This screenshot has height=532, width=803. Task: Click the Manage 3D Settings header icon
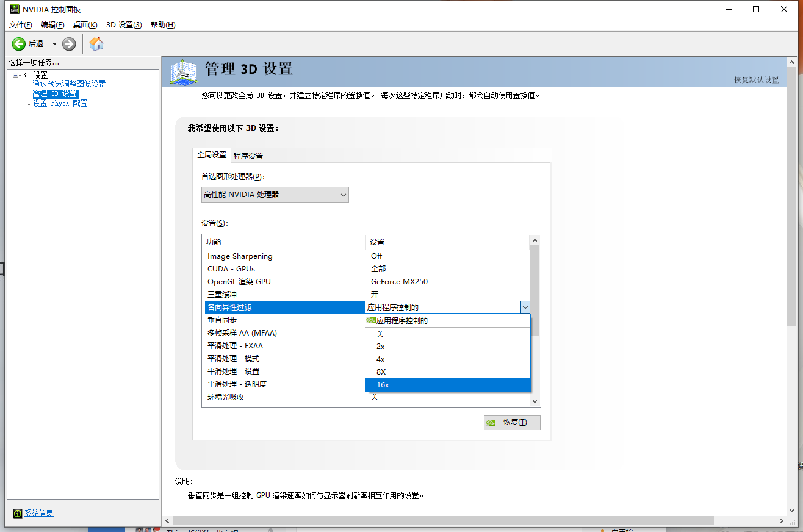pos(183,72)
